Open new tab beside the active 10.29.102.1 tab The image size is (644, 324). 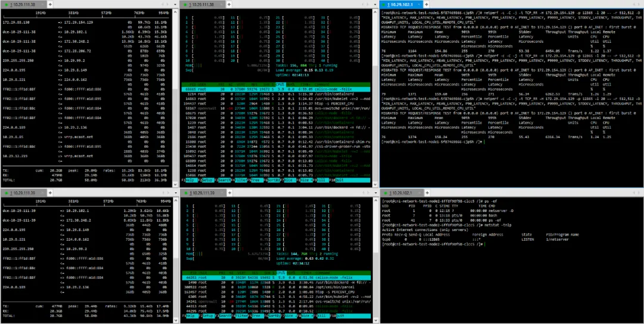pos(426,5)
